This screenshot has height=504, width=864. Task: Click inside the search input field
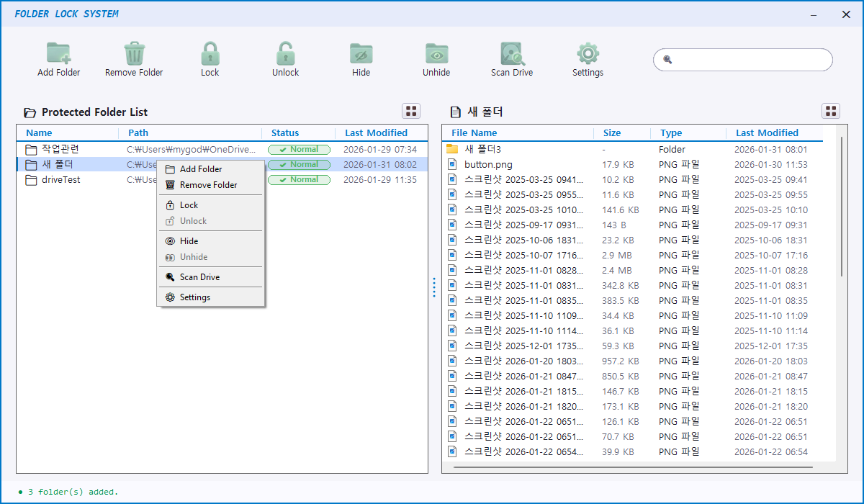(742, 60)
